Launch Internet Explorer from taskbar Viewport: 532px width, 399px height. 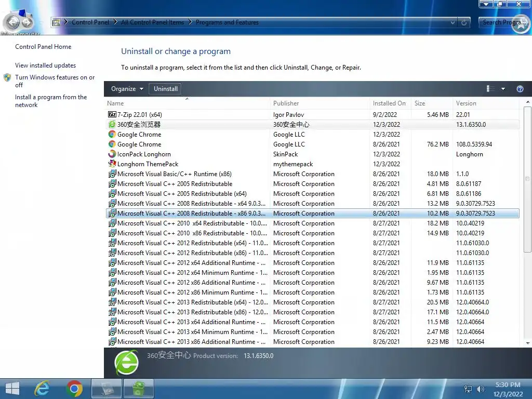[x=42, y=389]
